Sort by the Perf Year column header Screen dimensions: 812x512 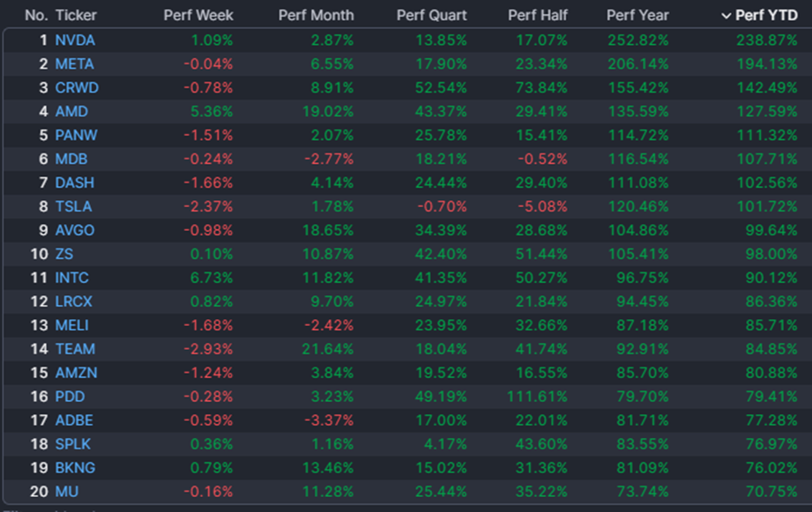point(637,16)
